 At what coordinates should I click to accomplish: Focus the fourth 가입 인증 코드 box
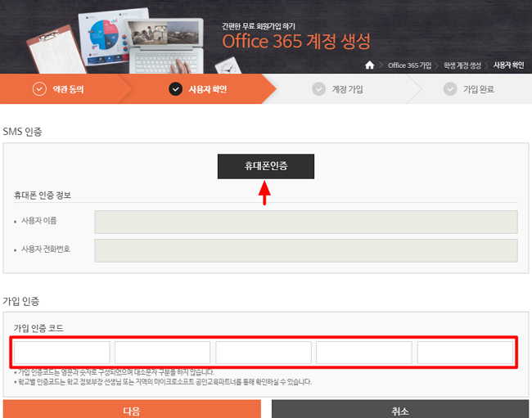click(364, 353)
